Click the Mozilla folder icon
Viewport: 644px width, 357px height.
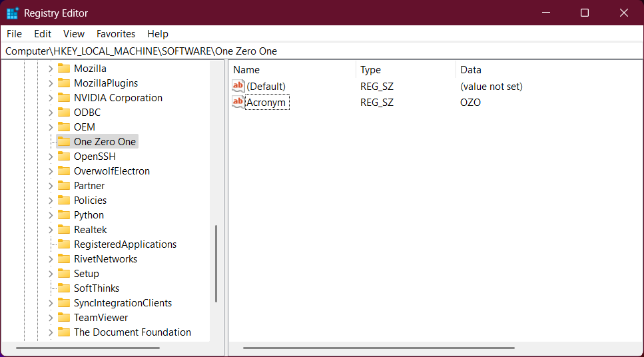64,68
